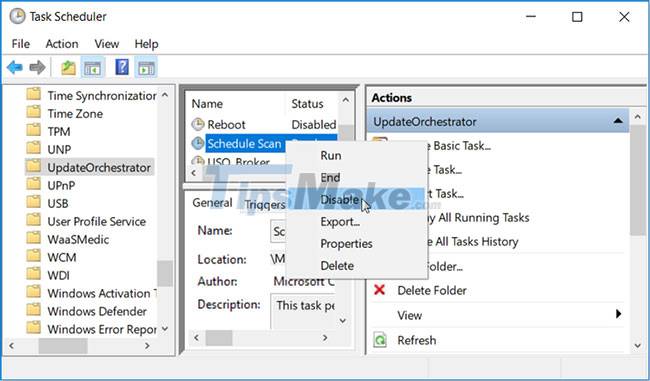This screenshot has width=650, height=381.
Task: Expand the View submenu arrow in Actions
Action: [618, 314]
